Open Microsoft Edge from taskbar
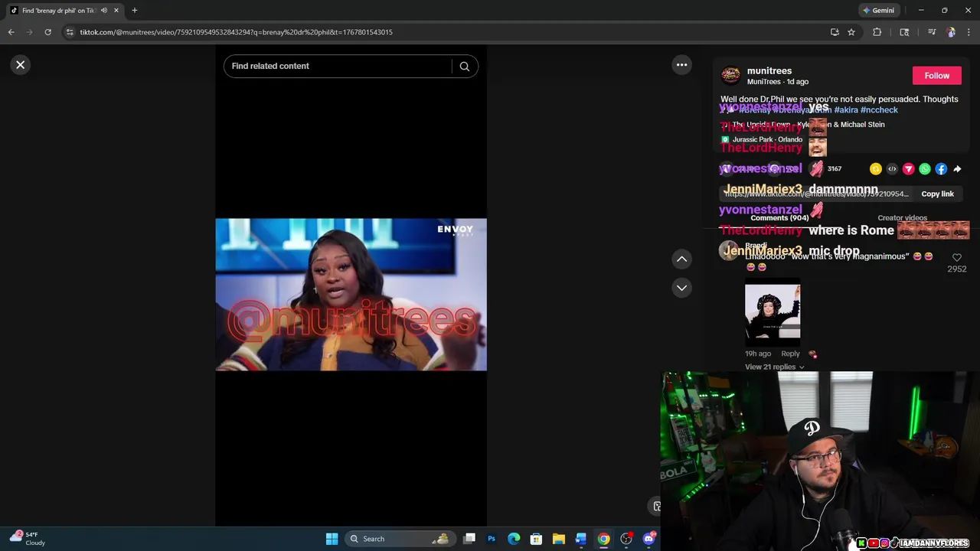The image size is (980, 551). [x=514, y=539]
